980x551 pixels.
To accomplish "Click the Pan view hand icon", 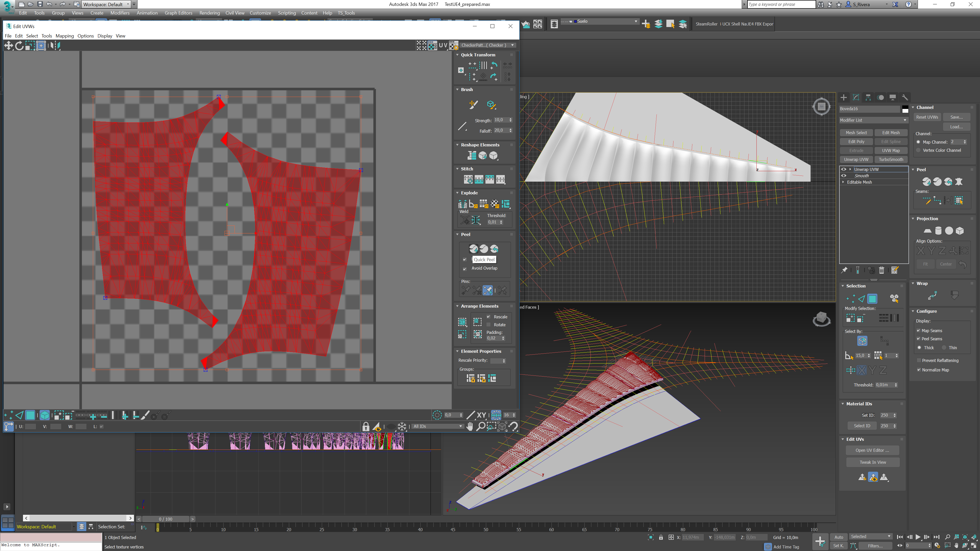I will (x=470, y=426).
